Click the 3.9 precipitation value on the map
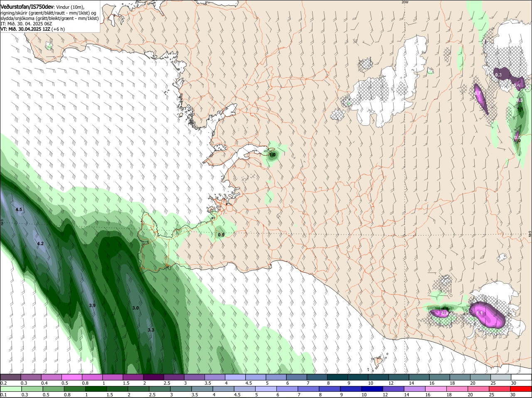Viewport: 532px width, 398px height. 92,305
